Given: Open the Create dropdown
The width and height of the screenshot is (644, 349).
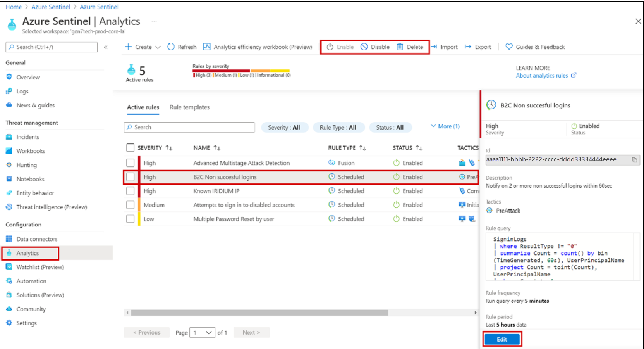Looking at the screenshot, I should (x=142, y=47).
